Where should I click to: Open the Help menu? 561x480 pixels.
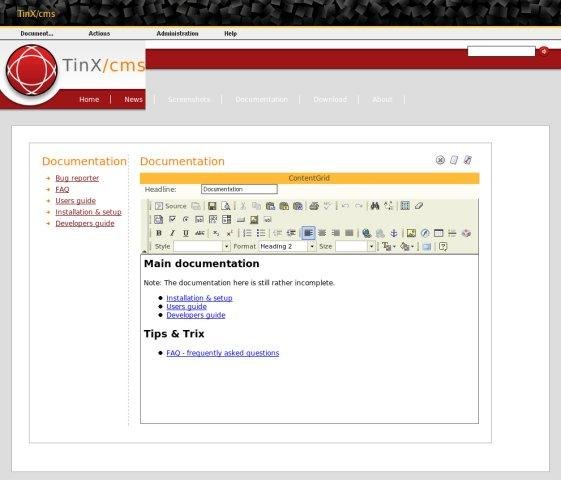click(230, 34)
